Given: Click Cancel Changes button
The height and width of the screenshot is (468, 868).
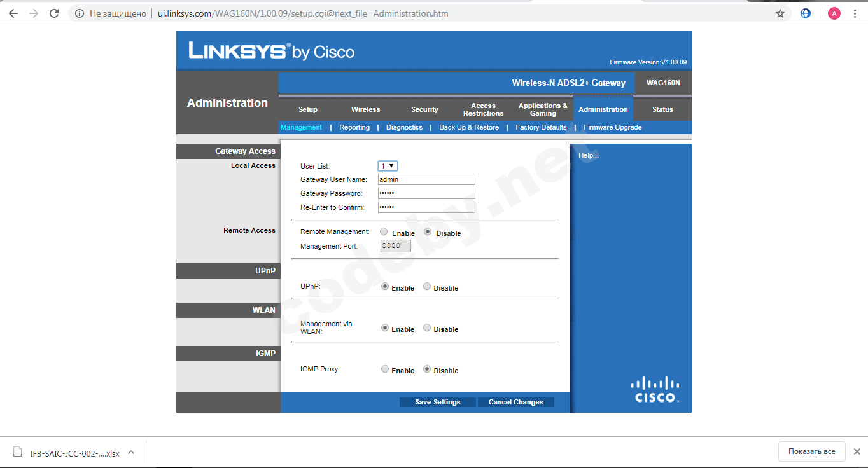Looking at the screenshot, I should tap(515, 402).
